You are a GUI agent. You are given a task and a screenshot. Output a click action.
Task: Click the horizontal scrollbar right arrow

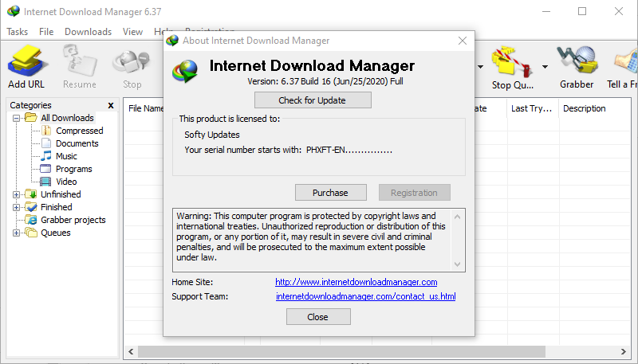point(624,351)
